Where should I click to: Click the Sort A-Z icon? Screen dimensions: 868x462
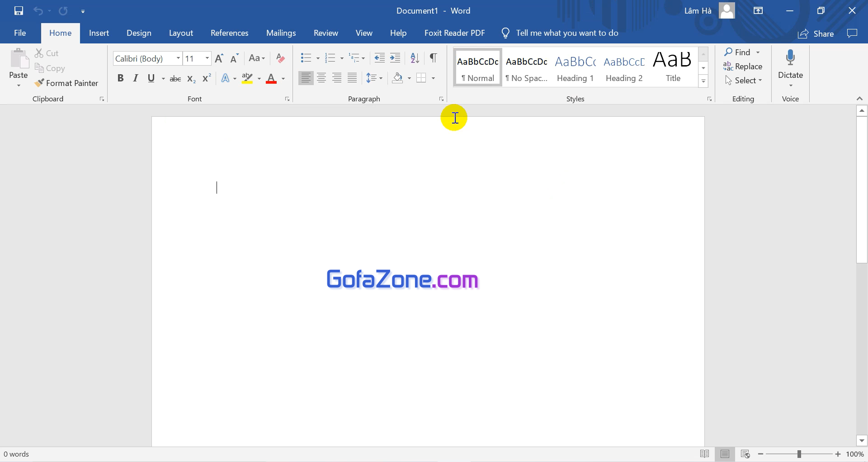415,58
